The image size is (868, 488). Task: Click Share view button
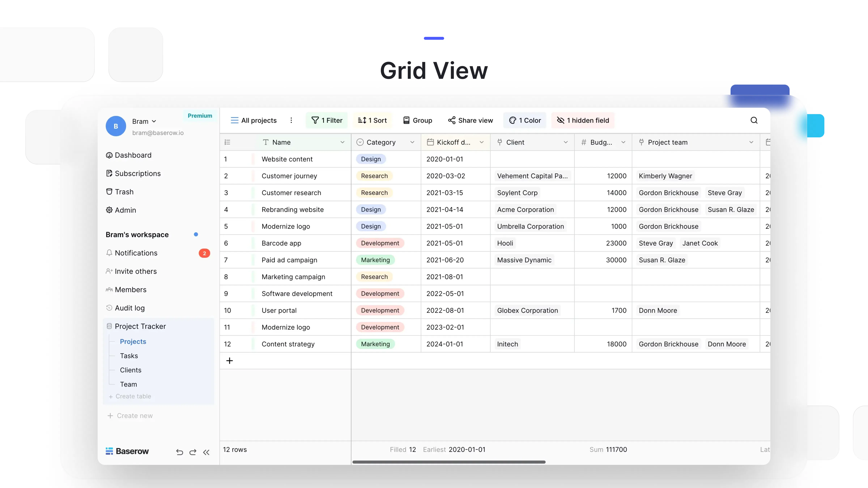470,120
